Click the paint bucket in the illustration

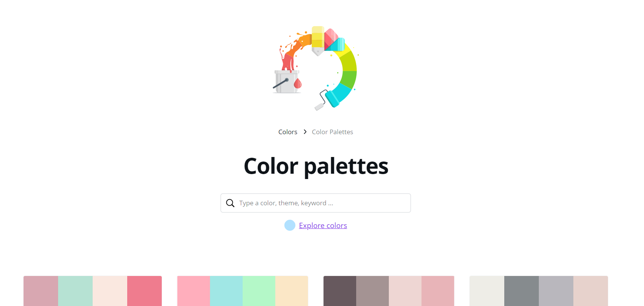287,81
